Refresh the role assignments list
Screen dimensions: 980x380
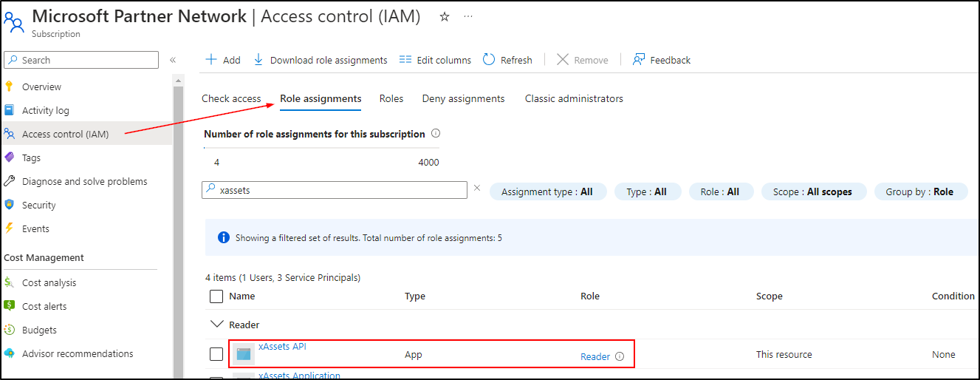(507, 60)
